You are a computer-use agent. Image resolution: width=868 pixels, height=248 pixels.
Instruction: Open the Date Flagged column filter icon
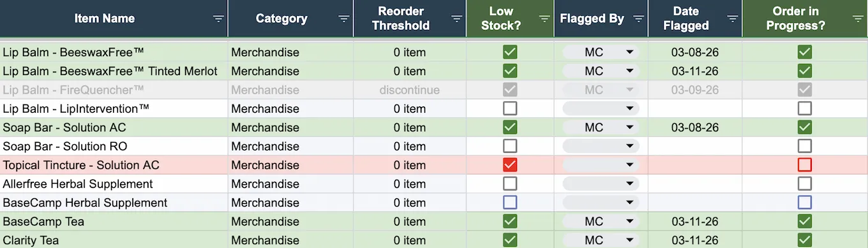[733, 18]
